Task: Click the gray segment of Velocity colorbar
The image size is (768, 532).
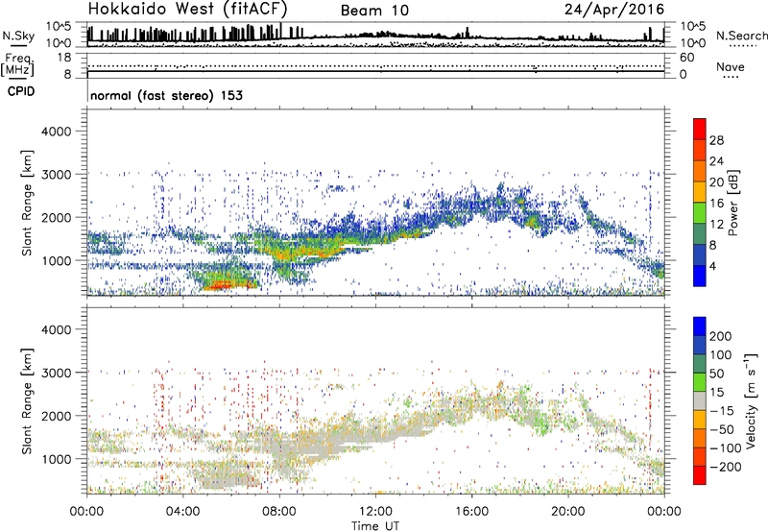Action: pos(700,401)
